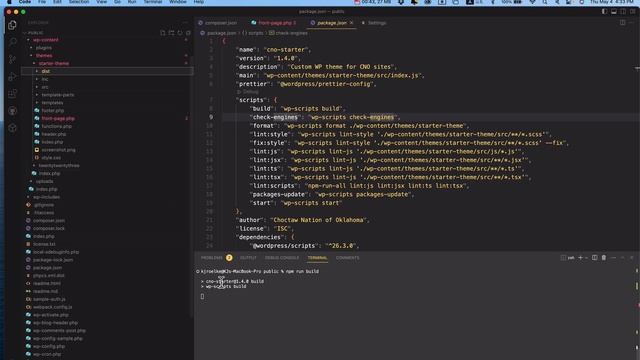Screen dimensions: 640x360
Task: Expand the templates folder
Action: coord(52,103)
